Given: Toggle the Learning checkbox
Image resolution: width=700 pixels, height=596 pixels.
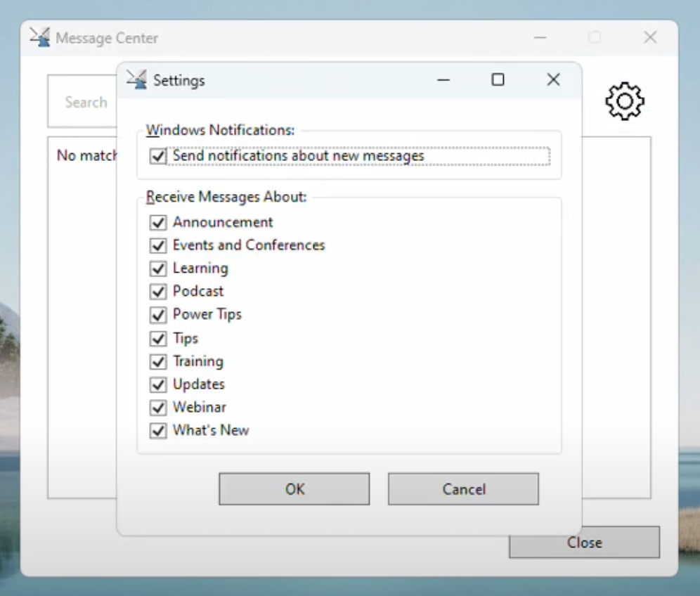Looking at the screenshot, I should coord(157,269).
